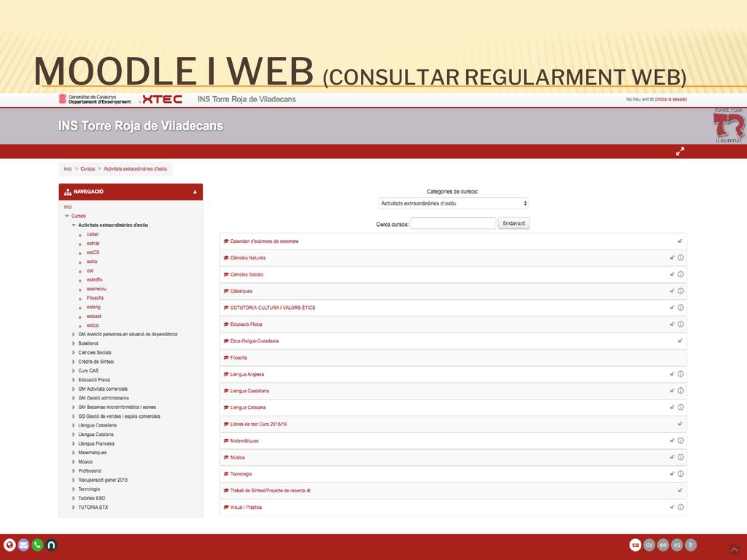The height and width of the screenshot is (560, 747).
Task: Expand the Llengua Francesa category
Action: pyautogui.click(x=74, y=443)
